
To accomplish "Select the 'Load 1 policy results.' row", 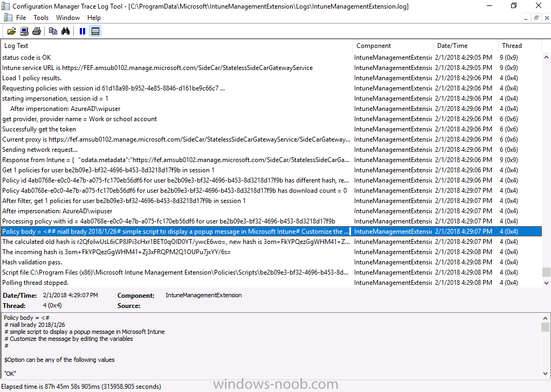I will [x=271, y=78].
